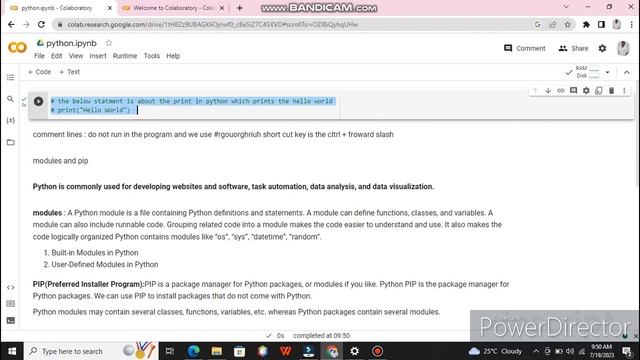Viewport: 640px width, 360px height.
Task: Click the 25°C Cloudy weather widget
Action: 496,351
